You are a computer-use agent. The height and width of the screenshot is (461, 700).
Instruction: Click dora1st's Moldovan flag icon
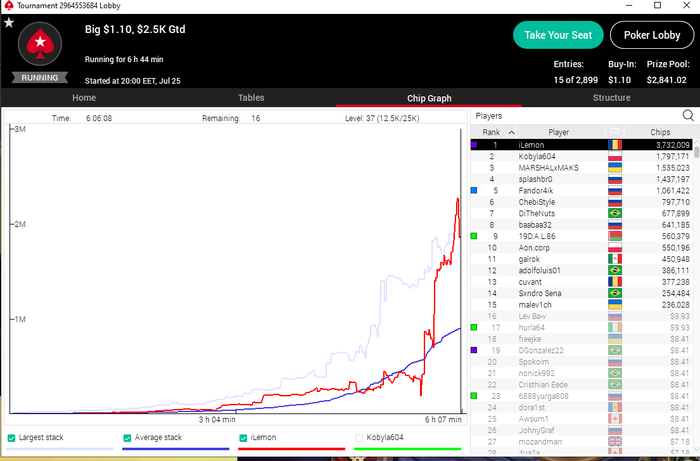click(x=615, y=407)
